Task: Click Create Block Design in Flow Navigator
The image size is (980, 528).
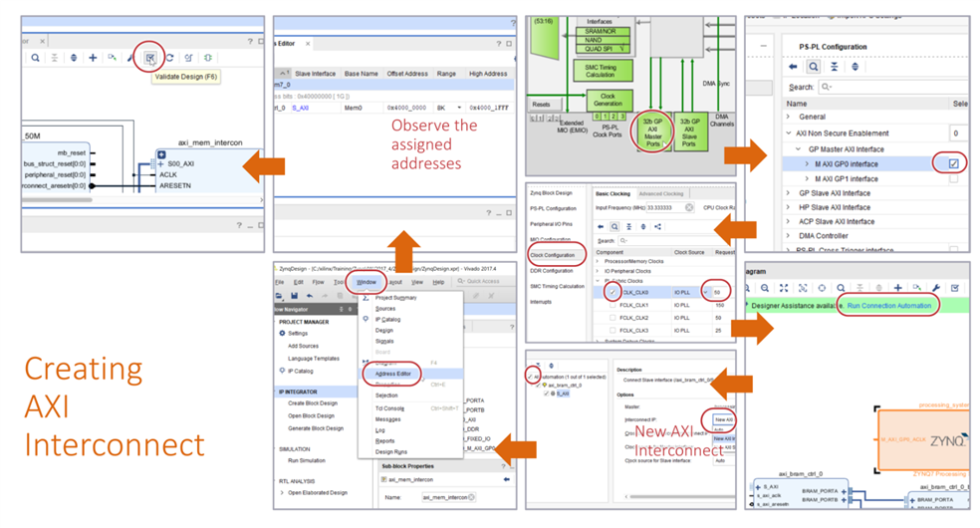Action: (x=313, y=403)
